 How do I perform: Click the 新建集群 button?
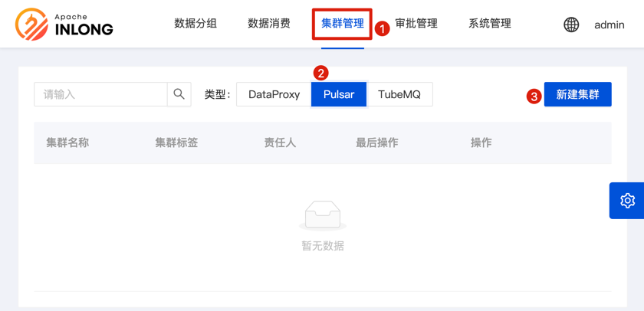(577, 94)
